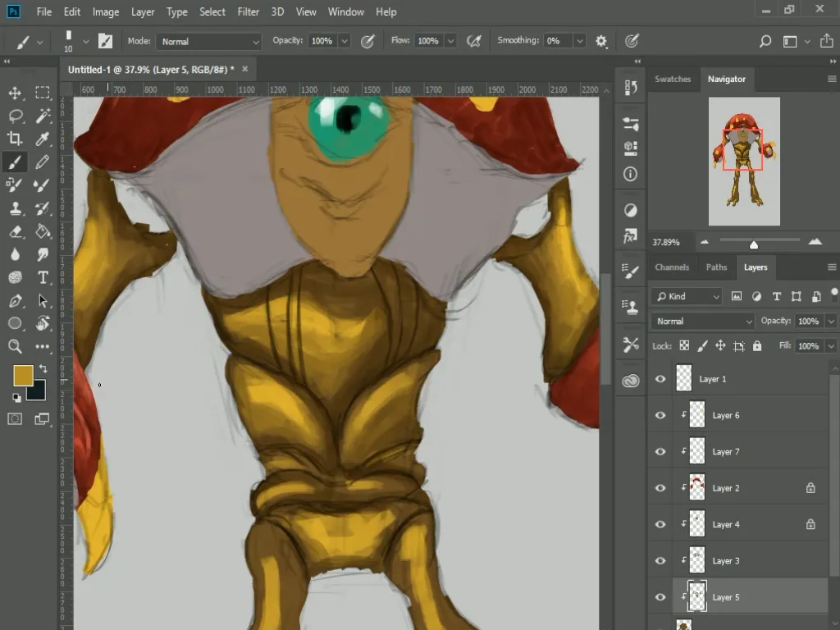Click Navigator zoom out button

tap(705, 242)
